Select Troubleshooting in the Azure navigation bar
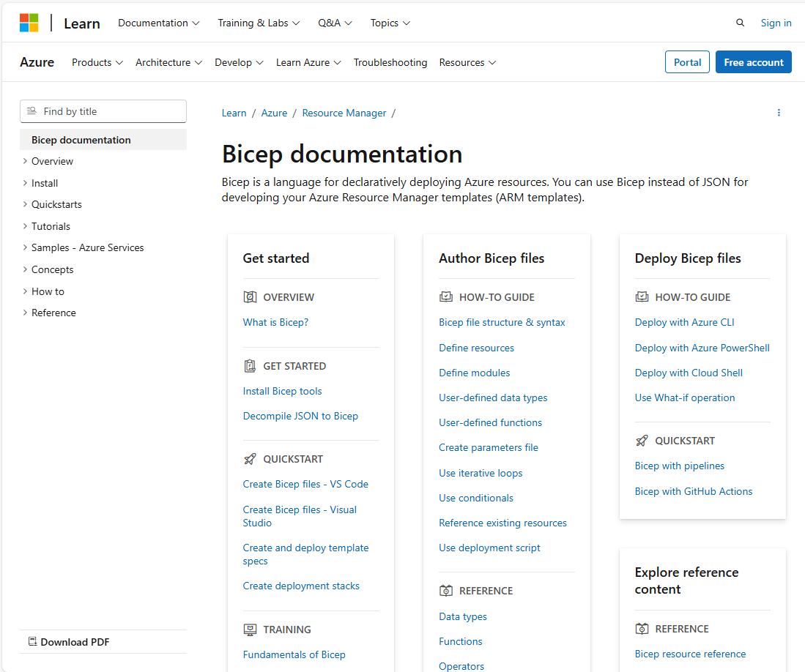 (x=390, y=62)
